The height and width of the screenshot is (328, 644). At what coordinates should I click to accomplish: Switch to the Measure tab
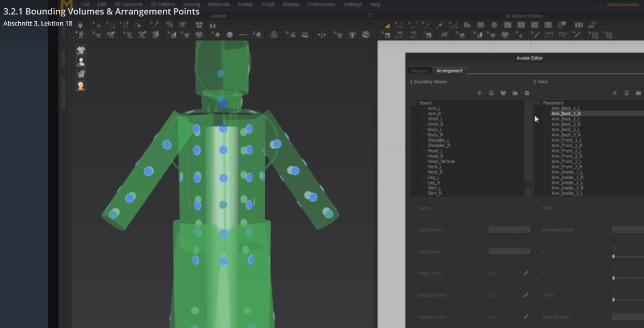[x=419, y=71]
